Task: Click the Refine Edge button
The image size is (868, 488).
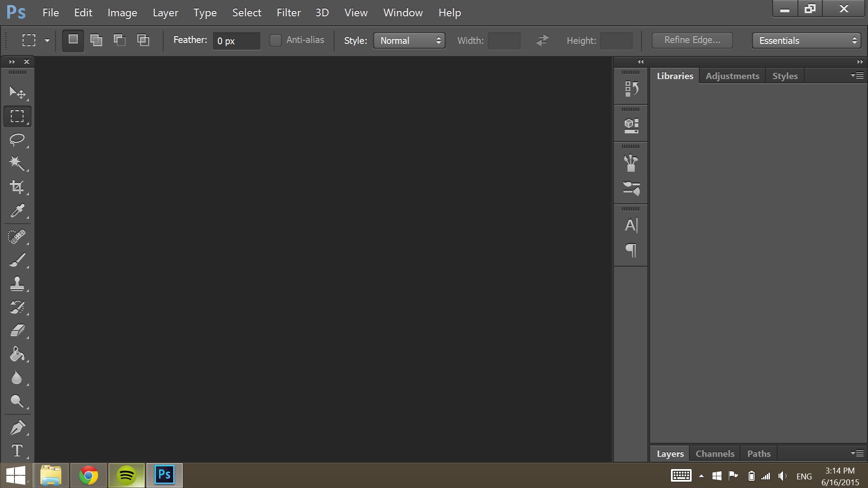Action: (x=692, y=40)
